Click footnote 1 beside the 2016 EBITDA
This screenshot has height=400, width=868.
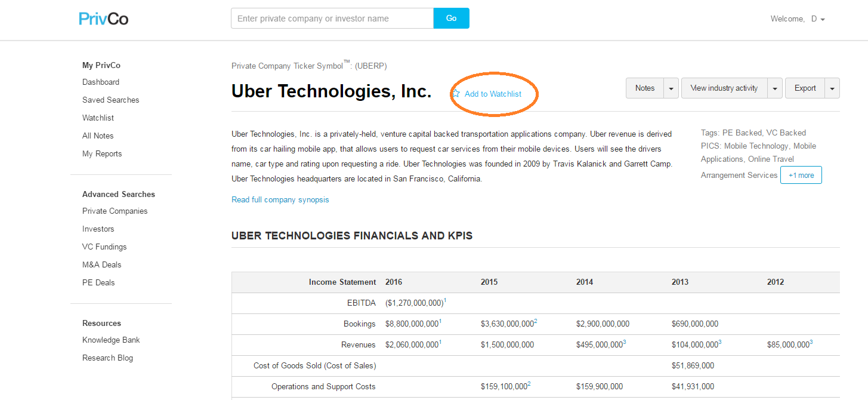click(x=445, y=300)
